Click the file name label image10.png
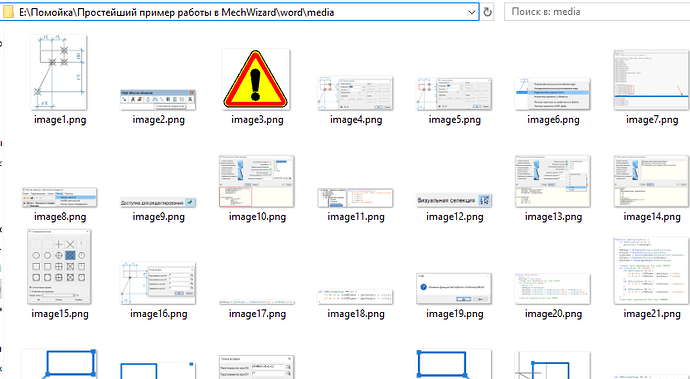This screenshot has width=690, height=379. [257, 217]
